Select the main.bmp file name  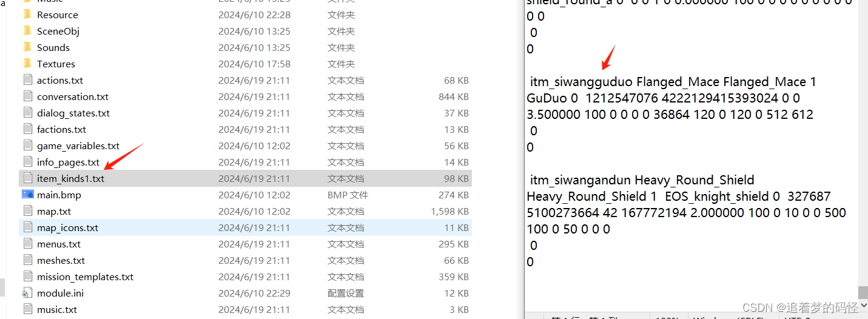click(x=59, y=195)
